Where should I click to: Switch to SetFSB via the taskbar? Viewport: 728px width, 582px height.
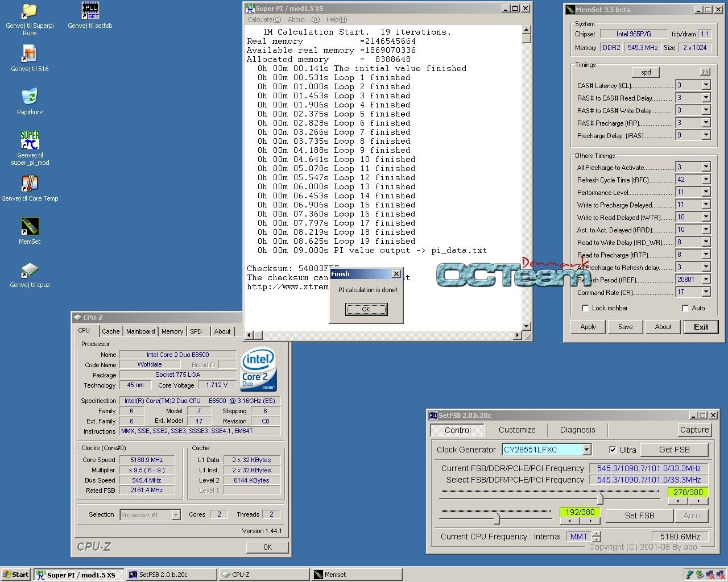click(172, 575)
